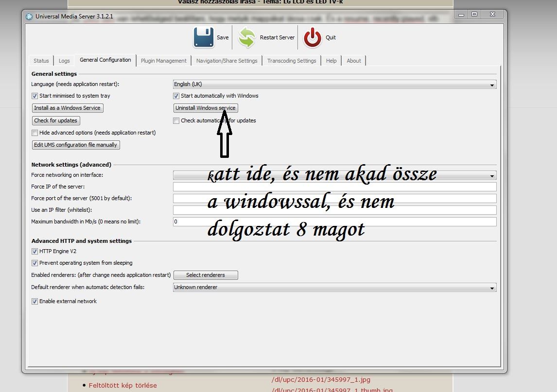The image size is (557, 392).
Task: Open the Language dropdown showing English (UK)
Action: [334, 84]
